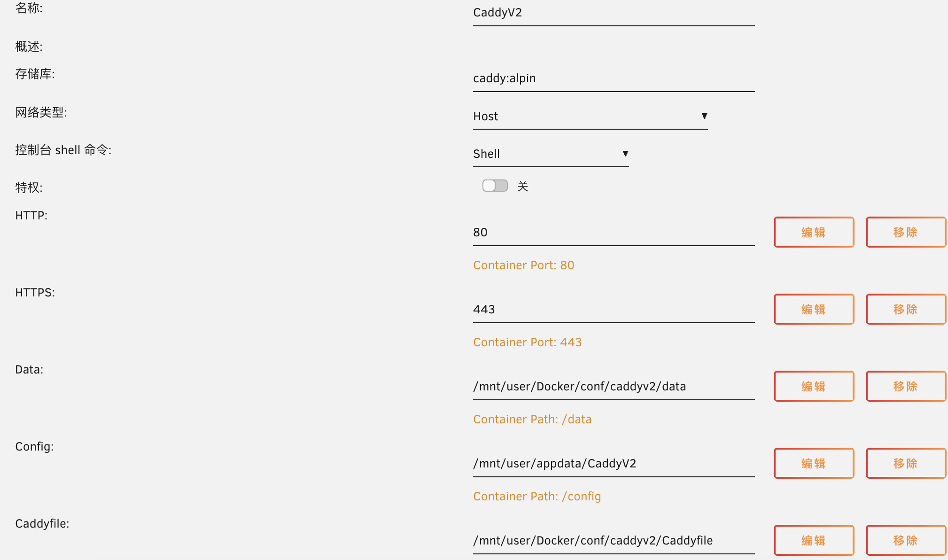Open the 控制台 shell 命令 dropdown
This screenshot has width=948, height=560.
point(550,154)
